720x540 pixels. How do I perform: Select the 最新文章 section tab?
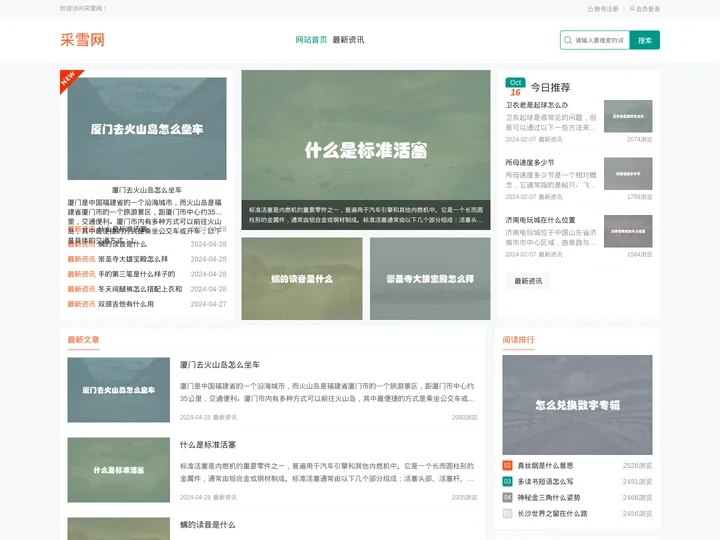83,340
